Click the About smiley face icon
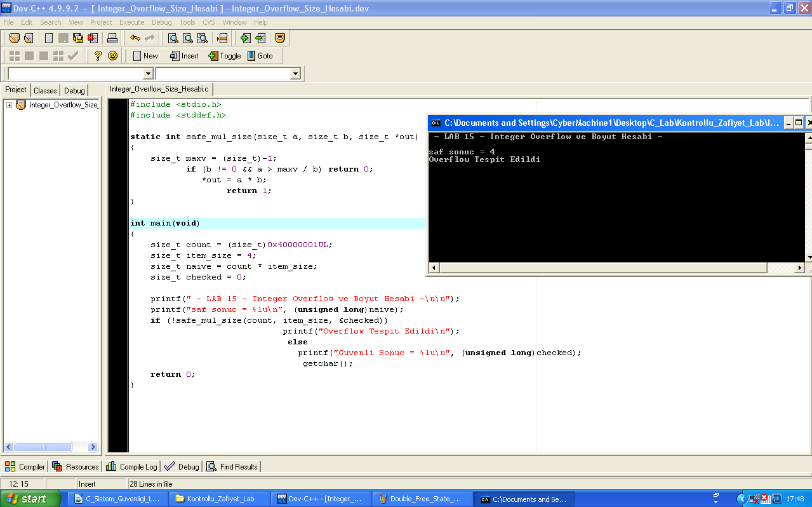This screenshot has height=507, width=812. click(112, 56)
